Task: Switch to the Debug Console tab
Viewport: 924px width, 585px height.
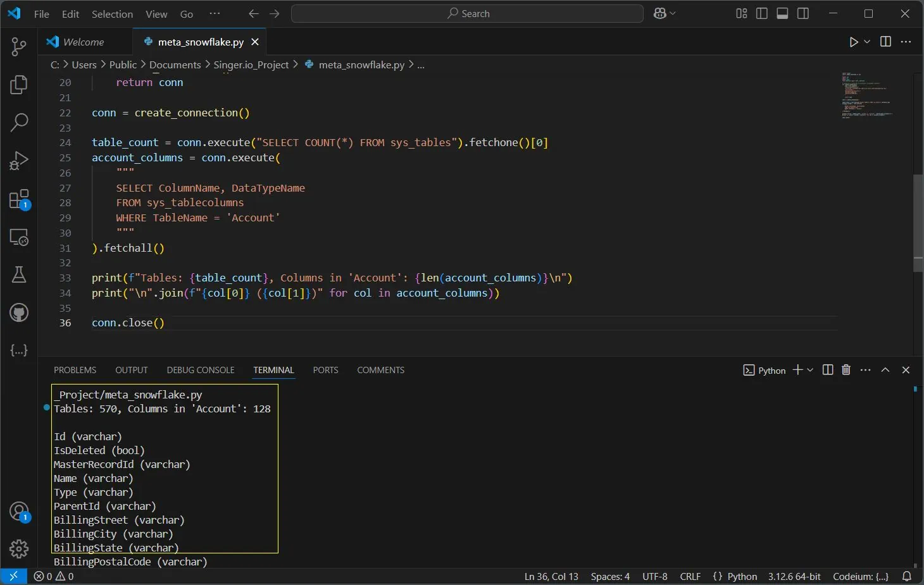Action: 201,370
